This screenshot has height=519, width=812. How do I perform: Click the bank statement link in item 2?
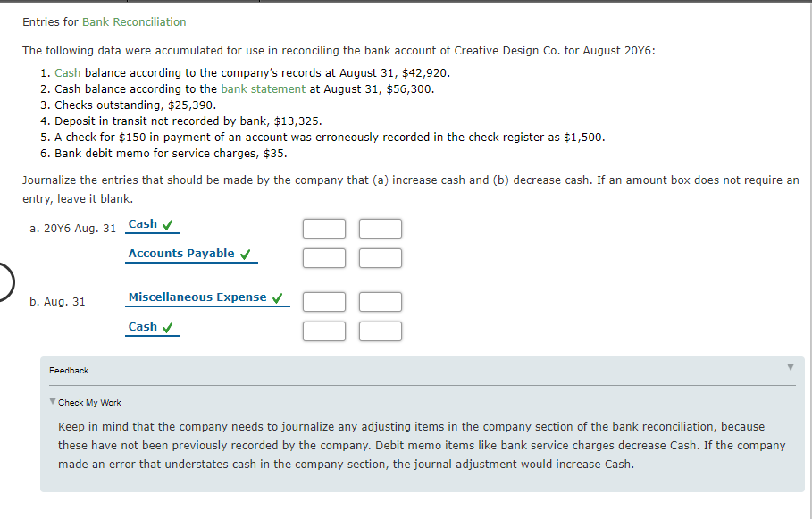click(263, 88)
